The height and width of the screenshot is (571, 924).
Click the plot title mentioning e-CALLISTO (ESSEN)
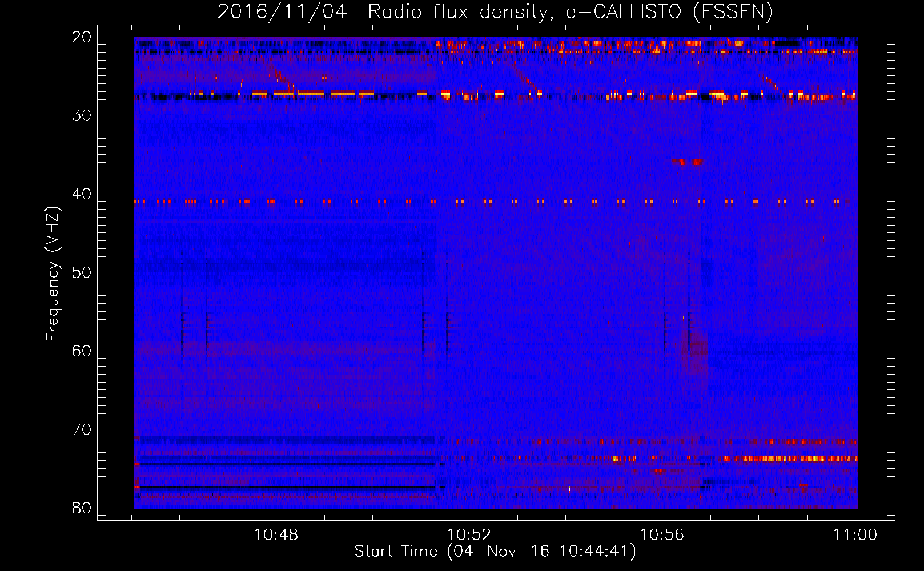pos(495,11)
